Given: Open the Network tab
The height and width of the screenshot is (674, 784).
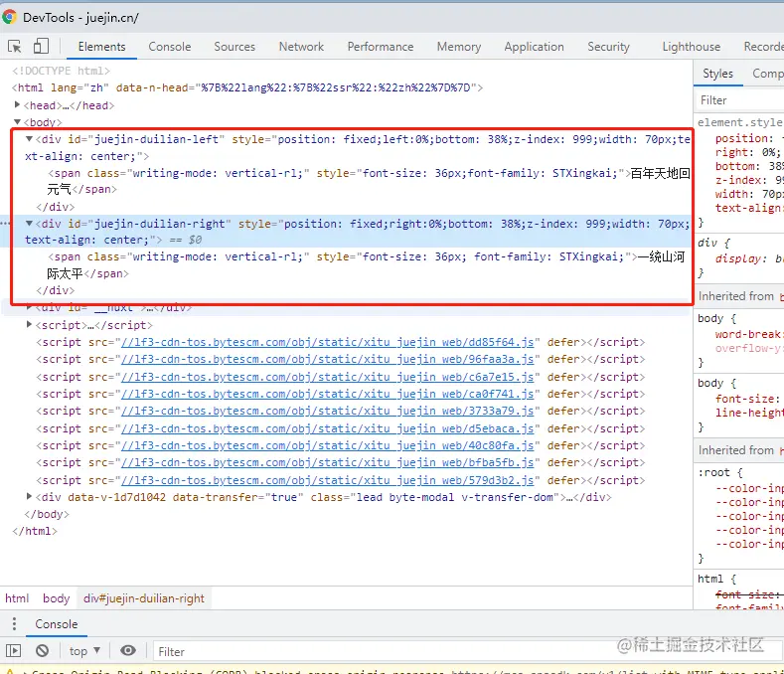Looking at the screenshot, I should pyautogui.click(x=301, y=47).
